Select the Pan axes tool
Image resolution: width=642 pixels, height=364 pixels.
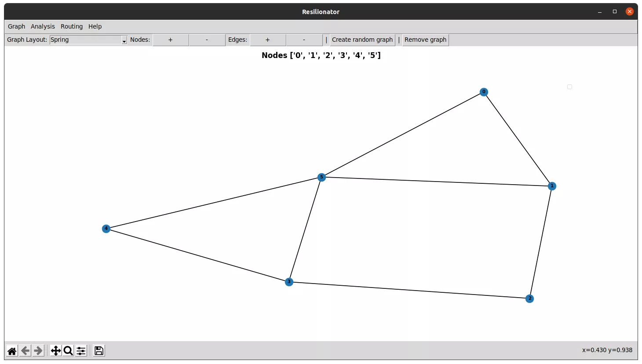click(55, 350)
